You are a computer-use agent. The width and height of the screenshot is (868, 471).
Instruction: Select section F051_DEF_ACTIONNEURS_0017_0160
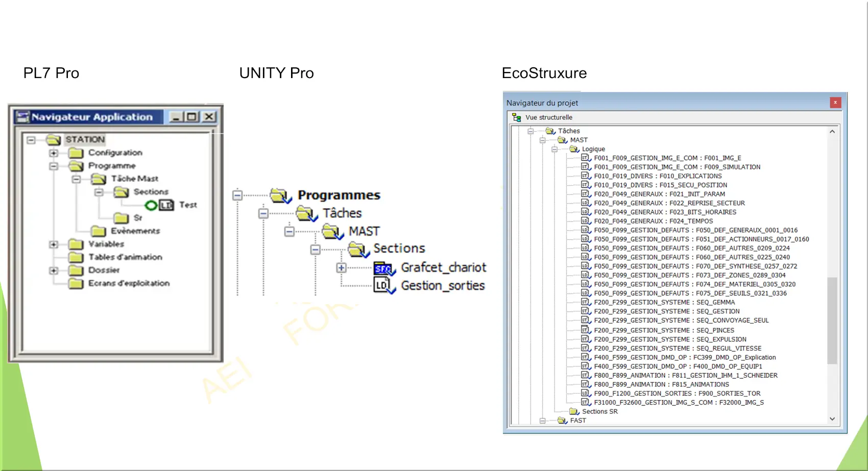[x=702, y=239]
